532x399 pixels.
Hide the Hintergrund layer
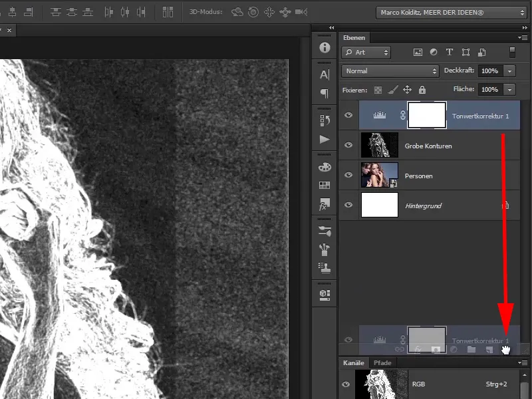click(x=348, y=205)
